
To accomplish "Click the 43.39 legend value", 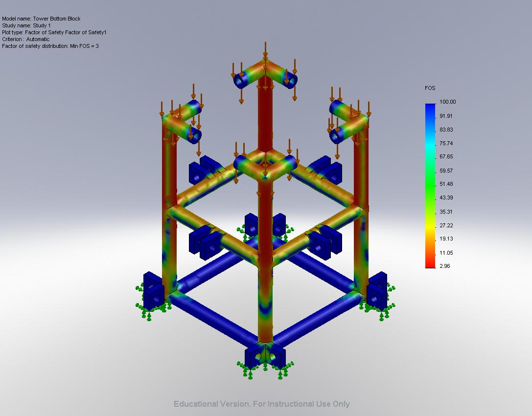I will [446, 197].
